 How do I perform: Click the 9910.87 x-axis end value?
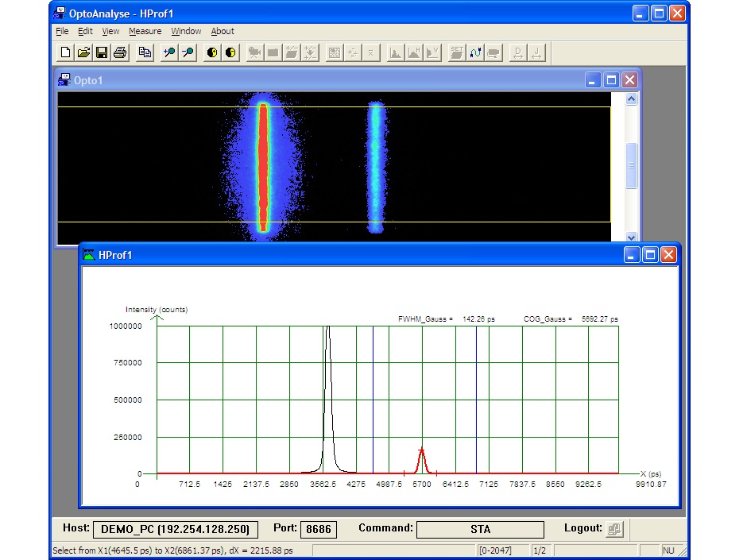click(x=651, y=485)
